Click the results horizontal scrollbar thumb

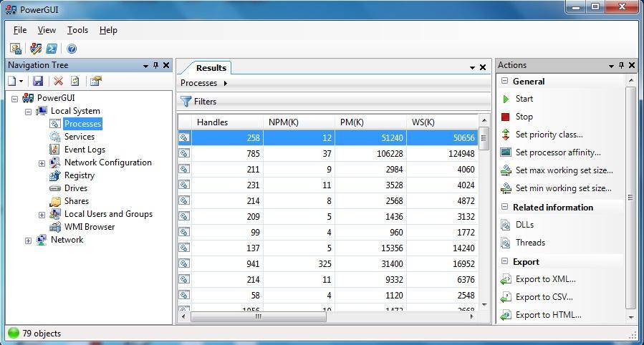pyautogui.click(x=259, y=316)
